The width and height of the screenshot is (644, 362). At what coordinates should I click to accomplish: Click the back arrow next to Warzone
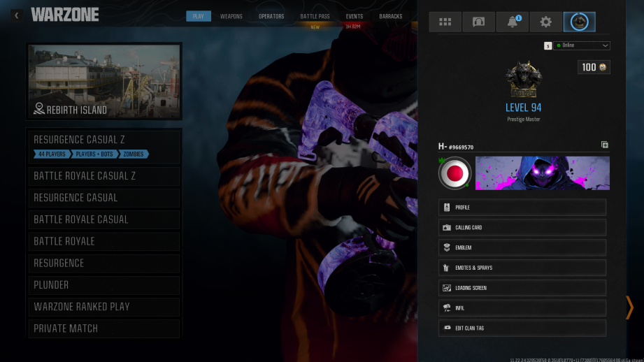pyautogui.click(x=17, y=15)
